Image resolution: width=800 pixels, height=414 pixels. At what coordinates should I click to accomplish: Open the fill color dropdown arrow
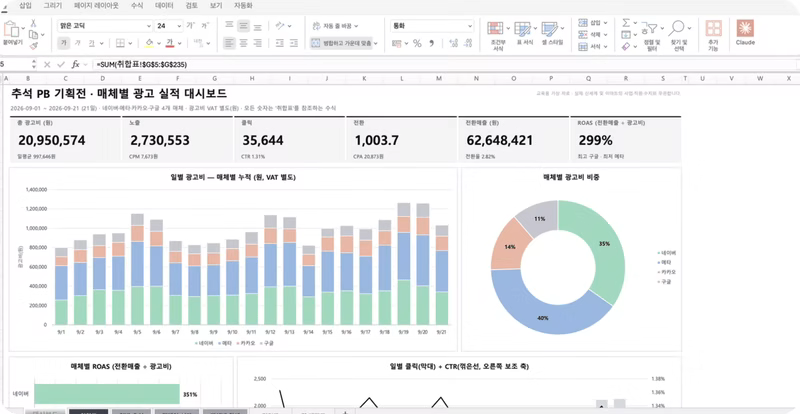tap(159, 43)
